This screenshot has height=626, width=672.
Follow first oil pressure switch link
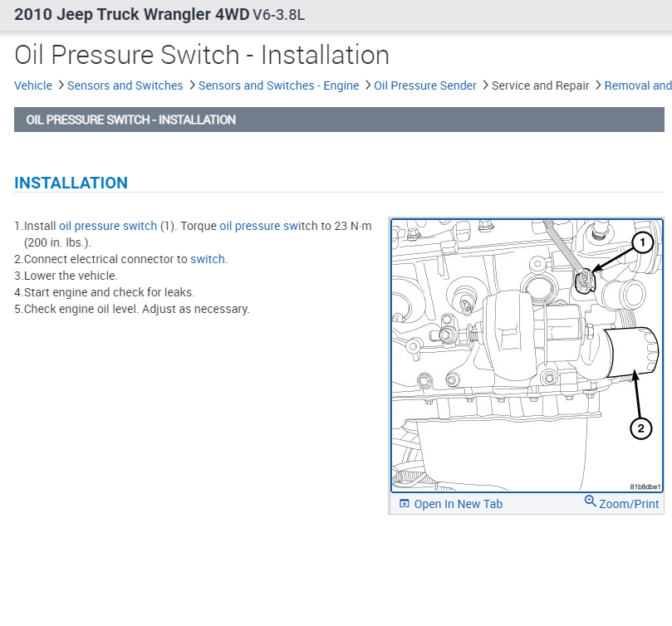point(108,226)
